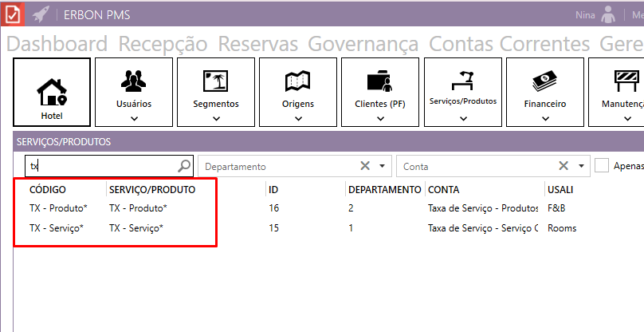The width and height of the screenshot is (644, 332).
Task: Click the search magnifier icon
Action: tap(184, 166)
